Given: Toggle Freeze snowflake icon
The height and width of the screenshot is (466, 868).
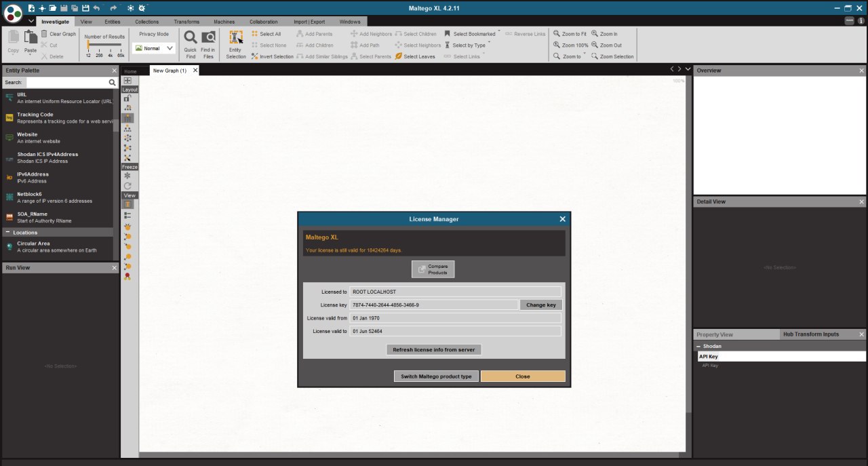Looking at the screenshot, I should [x=127, y=176].
